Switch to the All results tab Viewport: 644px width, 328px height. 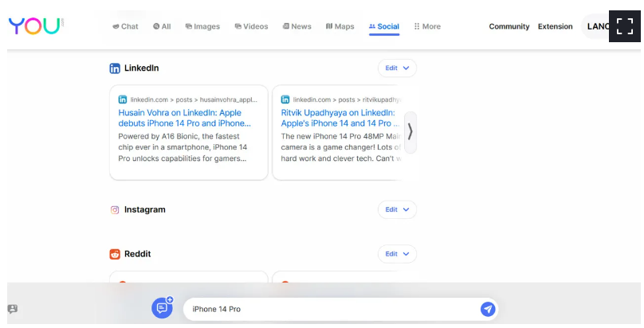tap(162, 26)
